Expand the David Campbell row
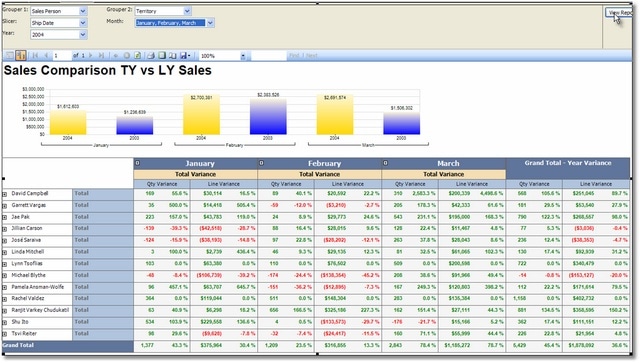640x363 pixels. (x=4, y=194)
